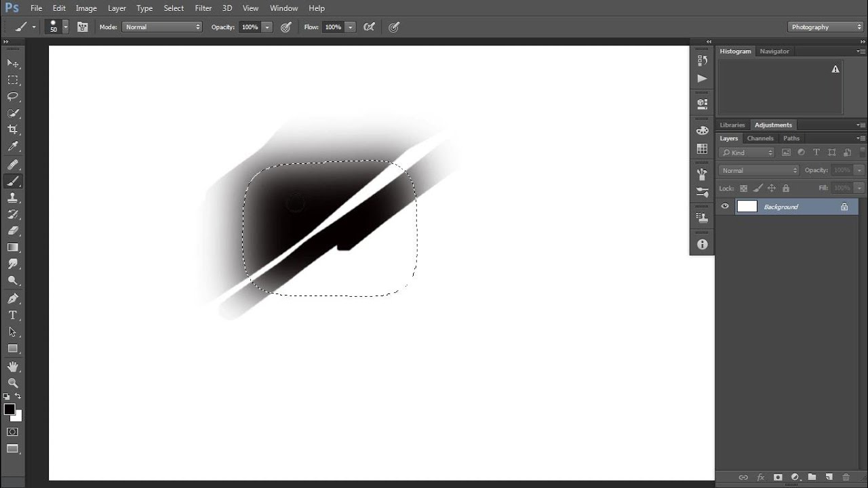The height and width of the screenshot is (488, 868).
Task: Select the Eyedropper tool
Action: pyautogui.click(x=13, y=146)
